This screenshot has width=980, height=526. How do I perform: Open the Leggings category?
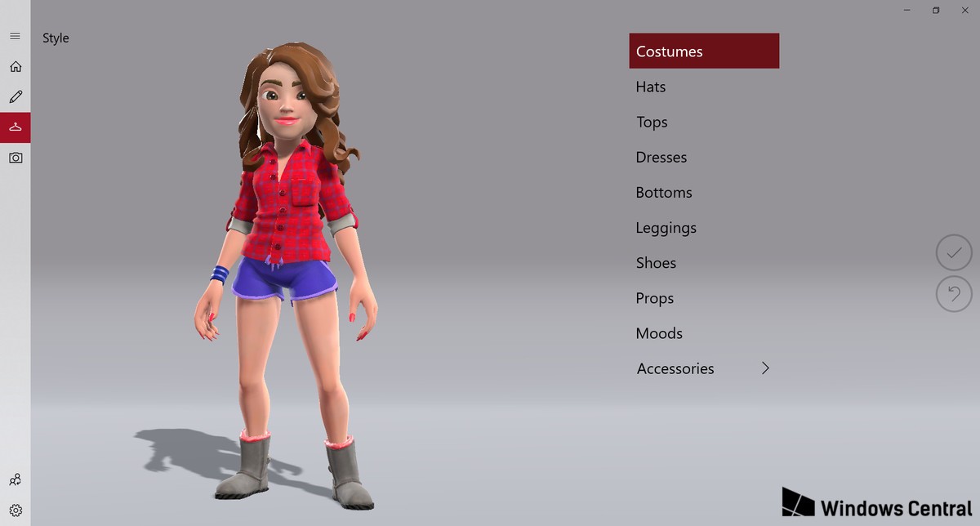(x=666, y=228)
